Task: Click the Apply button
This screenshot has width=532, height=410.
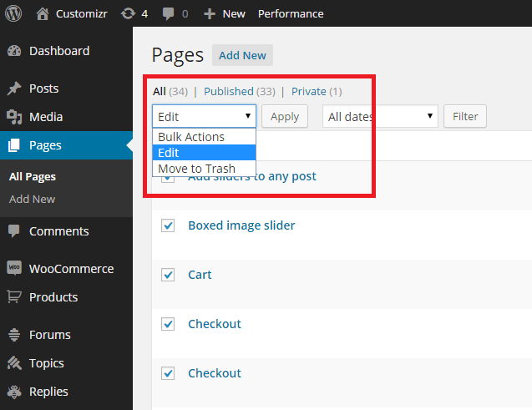Action: click(x=285, y=116)
